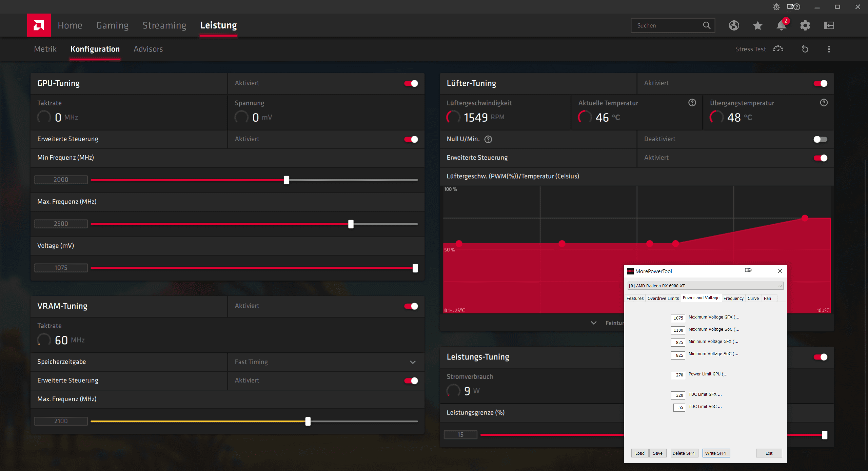The width and height of the screenshot is (868, 471).
Task: Open the web browser globe icon
Action: click(734, 25)
